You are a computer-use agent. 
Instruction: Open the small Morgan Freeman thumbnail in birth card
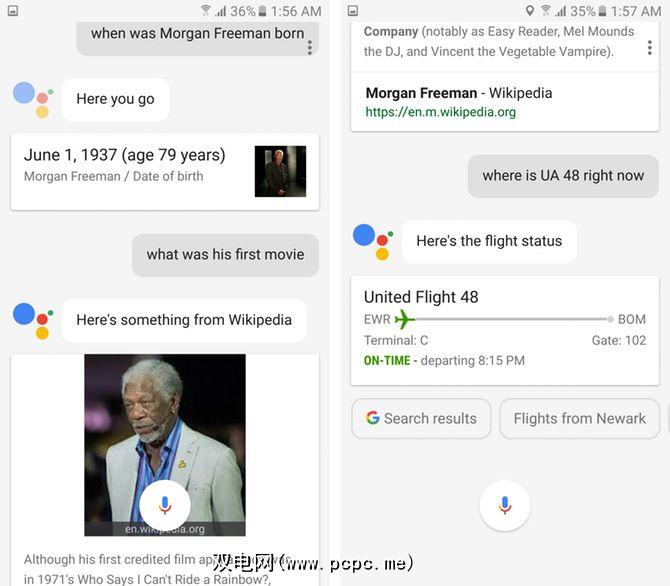pyautogui.click(x=280, y=171)
